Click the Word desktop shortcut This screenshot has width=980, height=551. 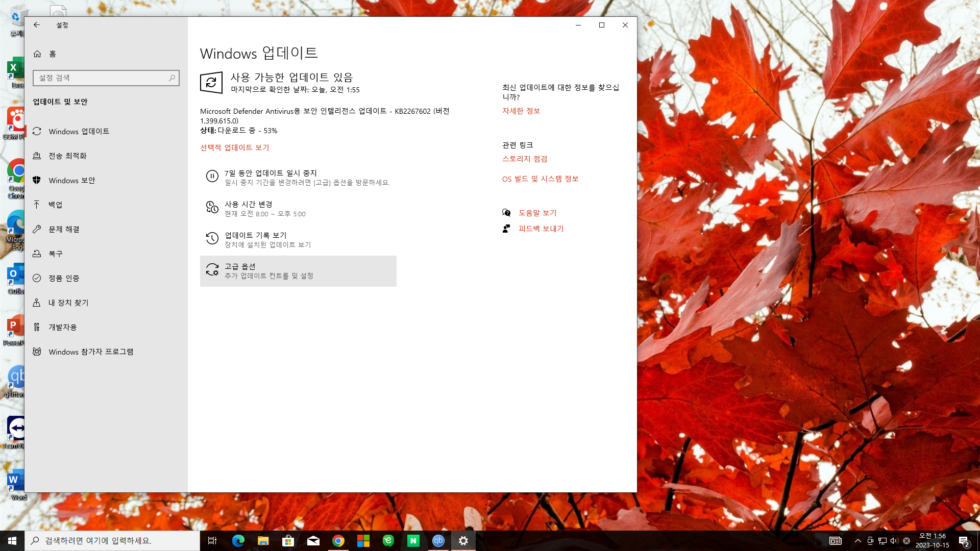(x=16, y=484)
